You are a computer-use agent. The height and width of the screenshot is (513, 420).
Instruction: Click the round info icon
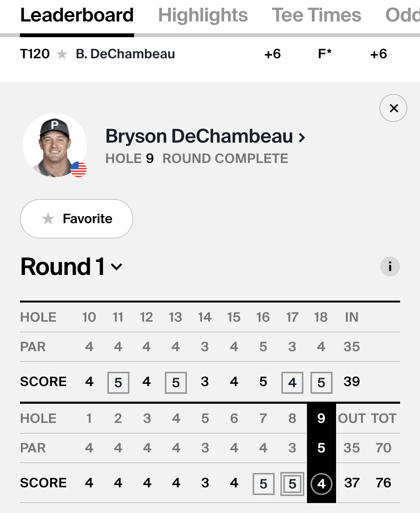tap(390, 266)
